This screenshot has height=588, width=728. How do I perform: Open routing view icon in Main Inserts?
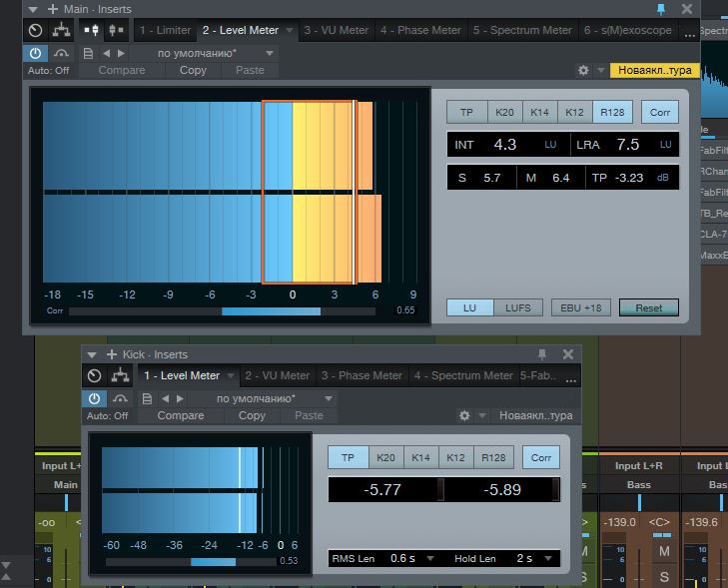pos(61,31)
